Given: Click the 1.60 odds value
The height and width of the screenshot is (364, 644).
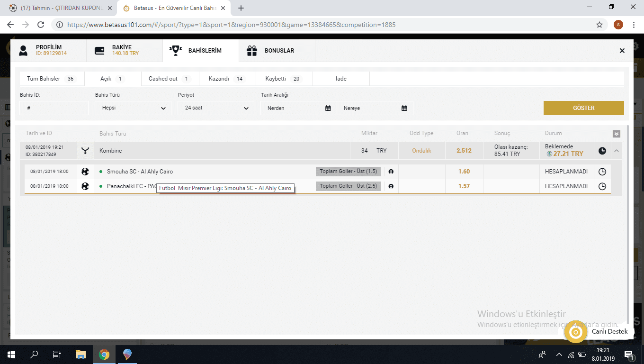Looking at the screenshot, I should (x=464, y=172).
